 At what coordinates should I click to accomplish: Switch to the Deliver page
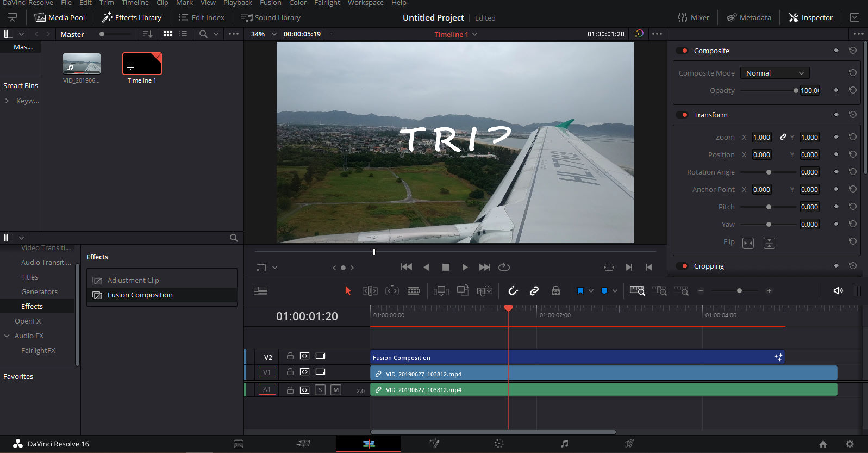629,444
